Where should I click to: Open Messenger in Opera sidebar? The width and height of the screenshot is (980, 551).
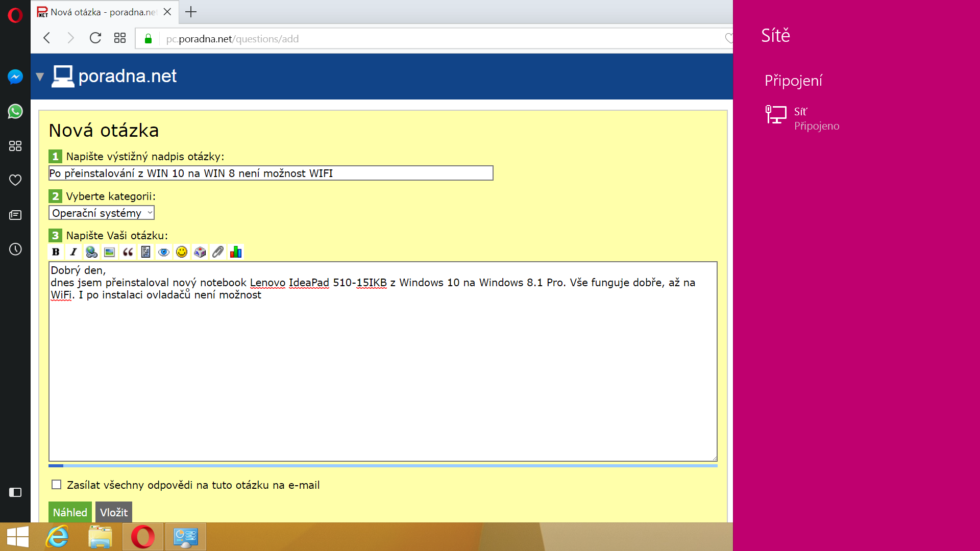(x=15, y=77)
